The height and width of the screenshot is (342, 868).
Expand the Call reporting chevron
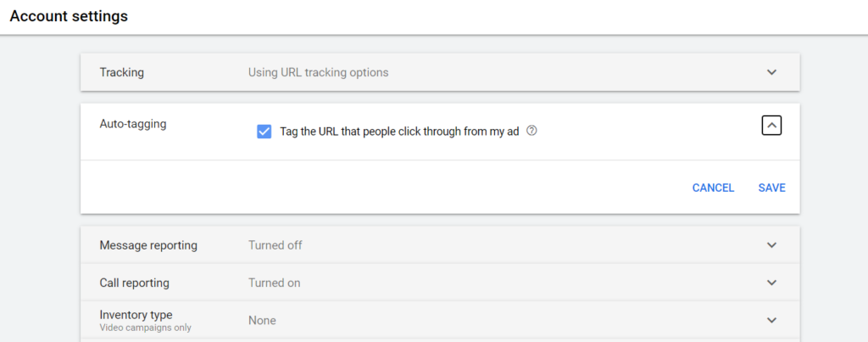pyautogui.click(x=771, y=283)
